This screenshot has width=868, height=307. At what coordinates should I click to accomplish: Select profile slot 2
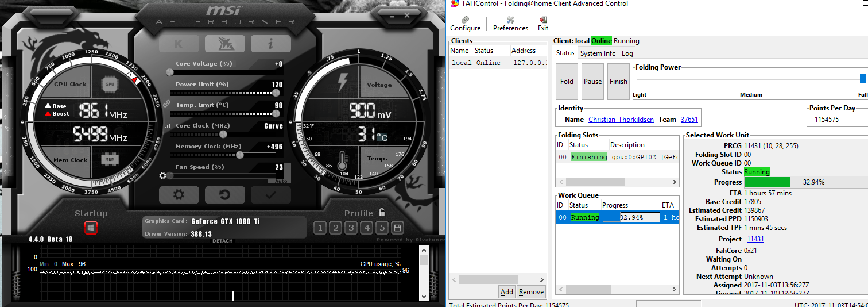point(336,228)
